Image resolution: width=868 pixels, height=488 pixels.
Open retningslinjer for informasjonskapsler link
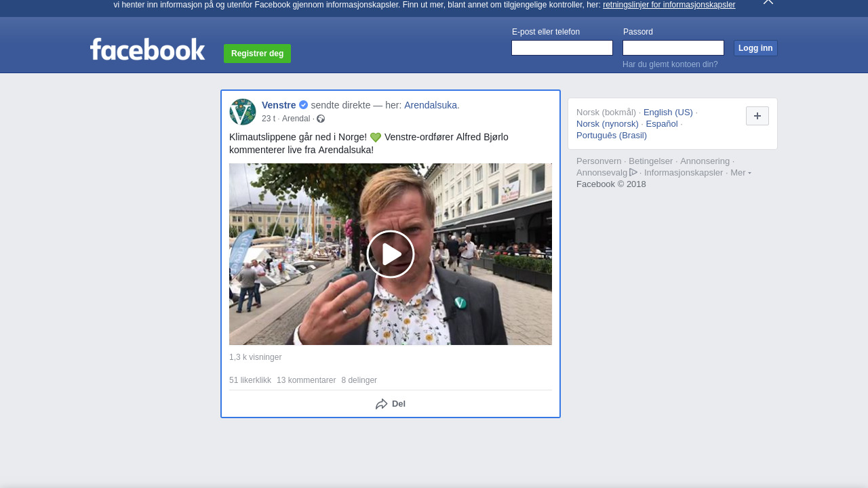coord(669,5)
